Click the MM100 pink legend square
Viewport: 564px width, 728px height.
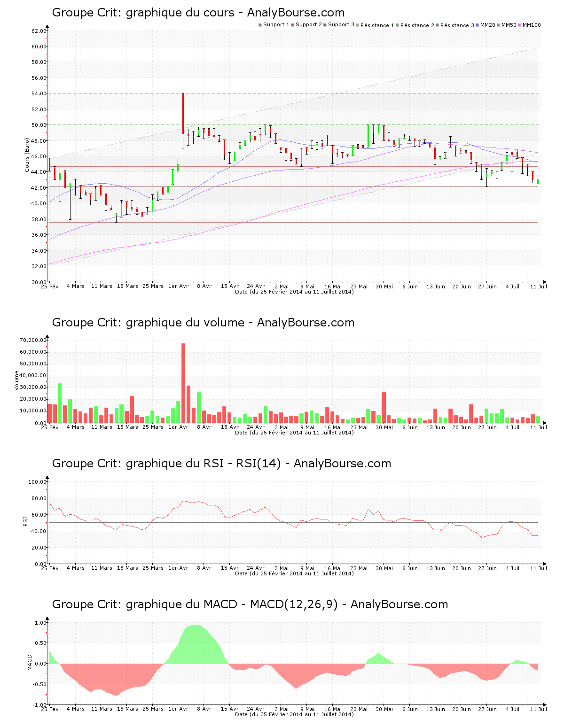point(520,25)
